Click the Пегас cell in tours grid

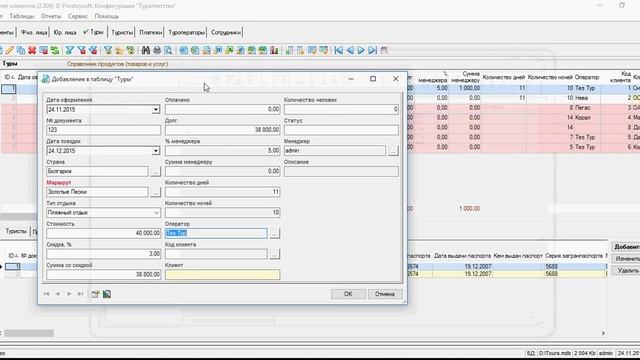tap(587, 108)
